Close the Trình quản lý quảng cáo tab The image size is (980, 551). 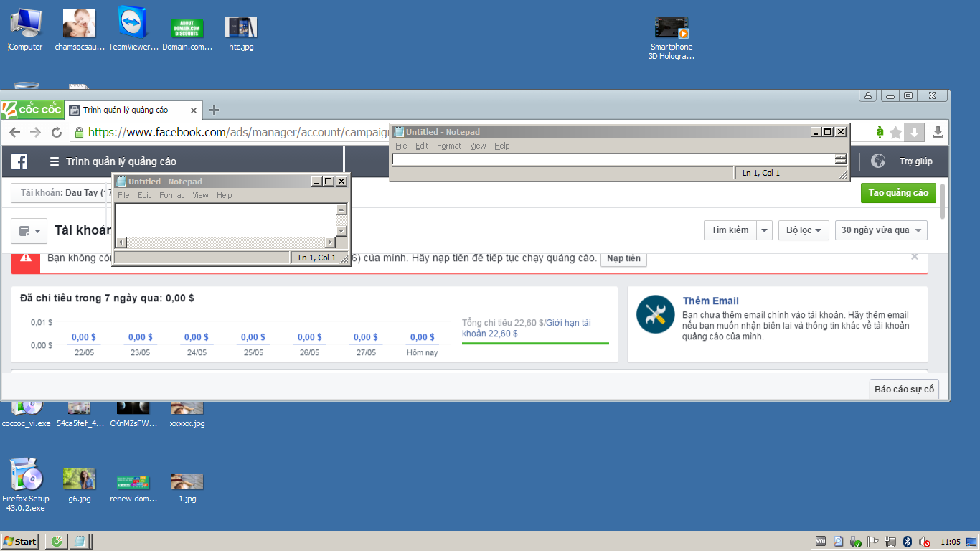(x=193, y=110)
